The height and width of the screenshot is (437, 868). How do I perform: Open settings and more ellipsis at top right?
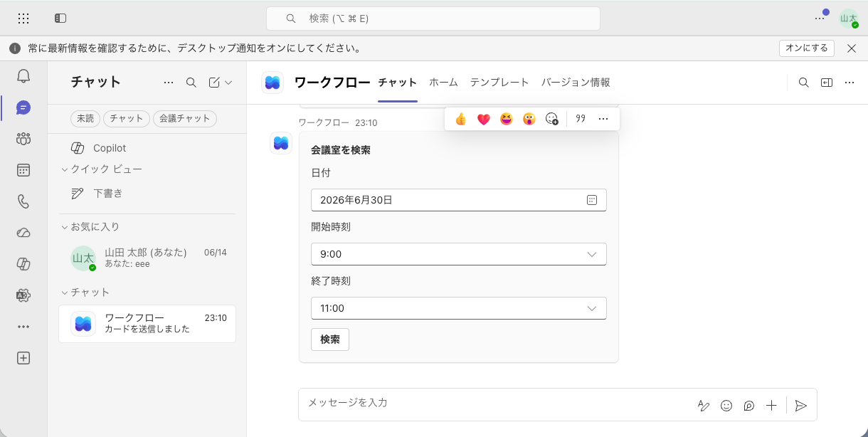(820, 19)
